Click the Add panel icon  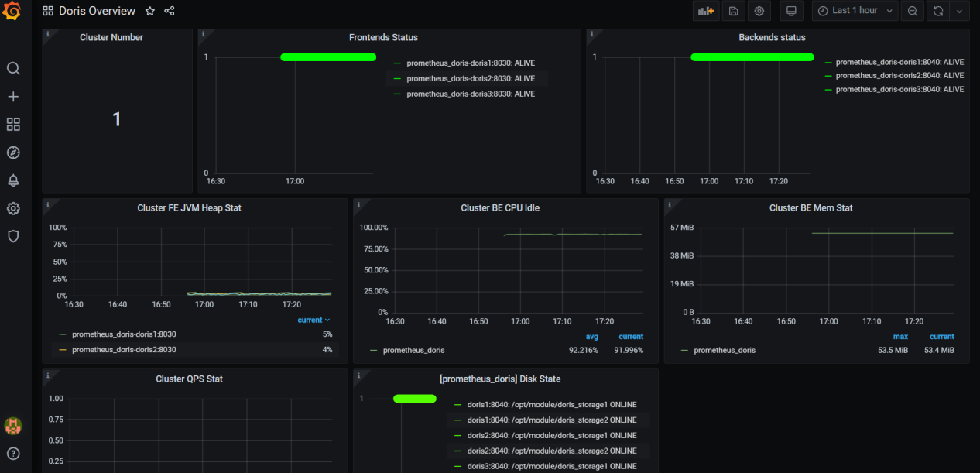click(705, 11)
